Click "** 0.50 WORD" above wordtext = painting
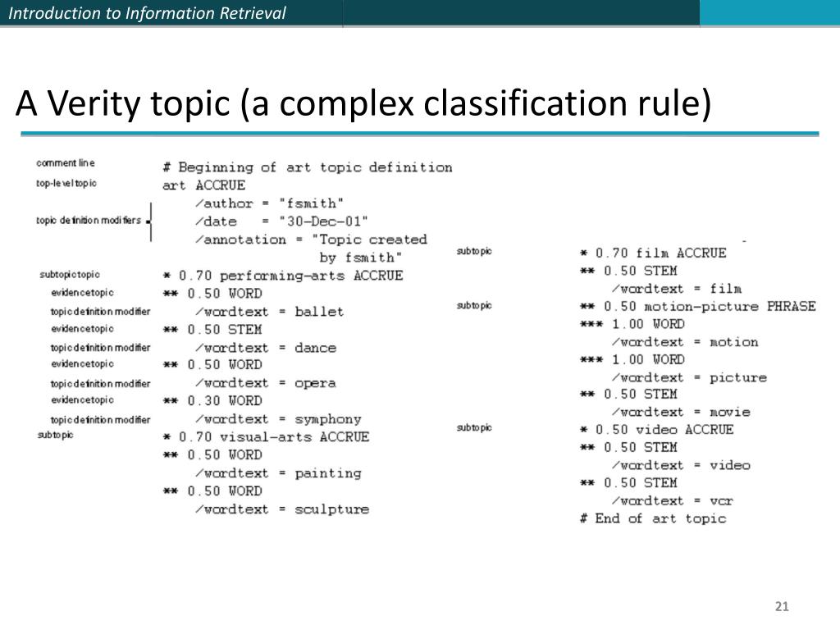Screen dimensions: 840x630 click(x=212, y=455)
